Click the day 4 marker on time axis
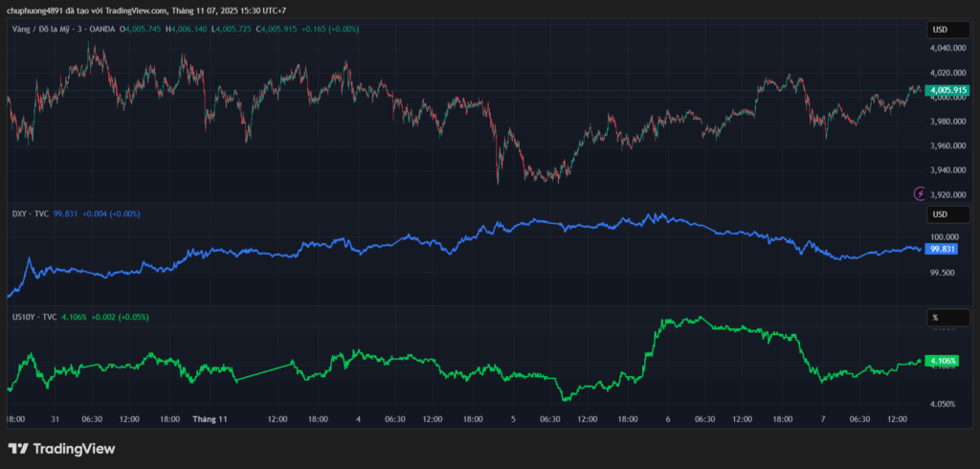This screenshot has width=980, height=469. [358, 419]
